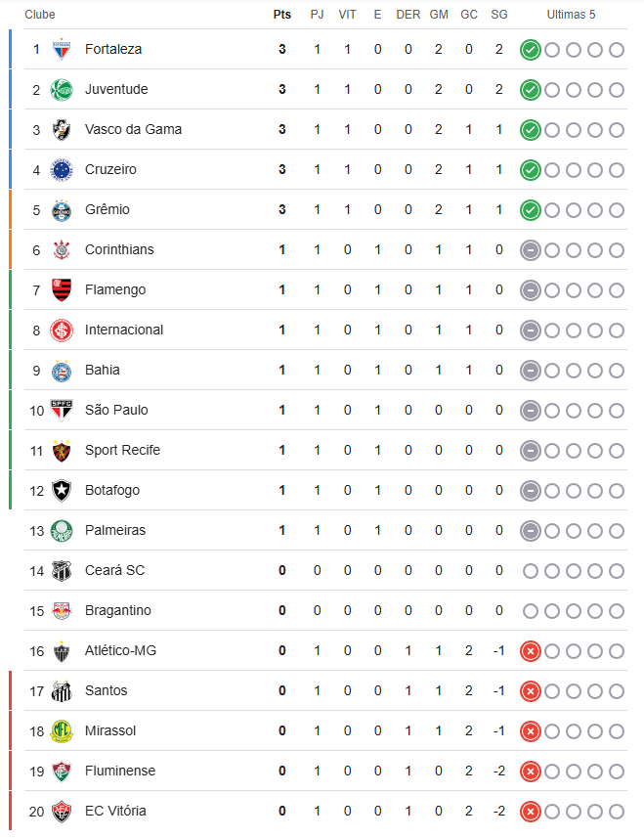Image resolution: width=644 pixels, height=838 pixels.
Task: Select the SG column header
Action: click(499, 15)
